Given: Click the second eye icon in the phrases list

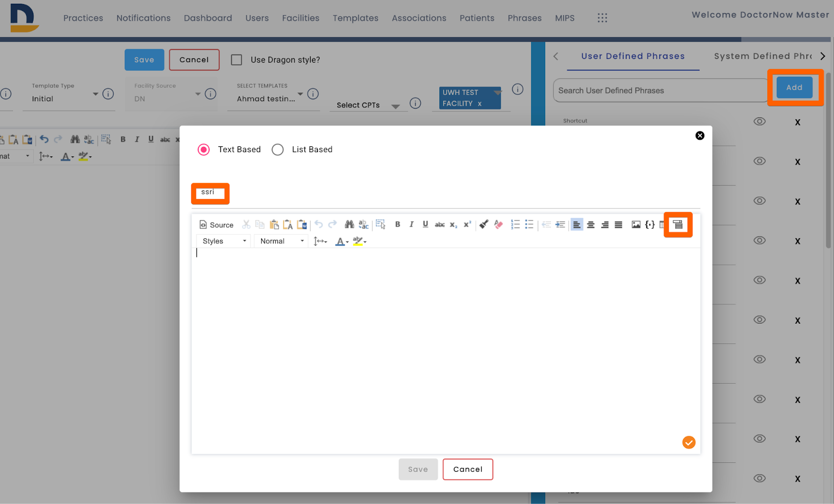Looking at the screenshot, I should pyautogui.click(x=760, y=161).
